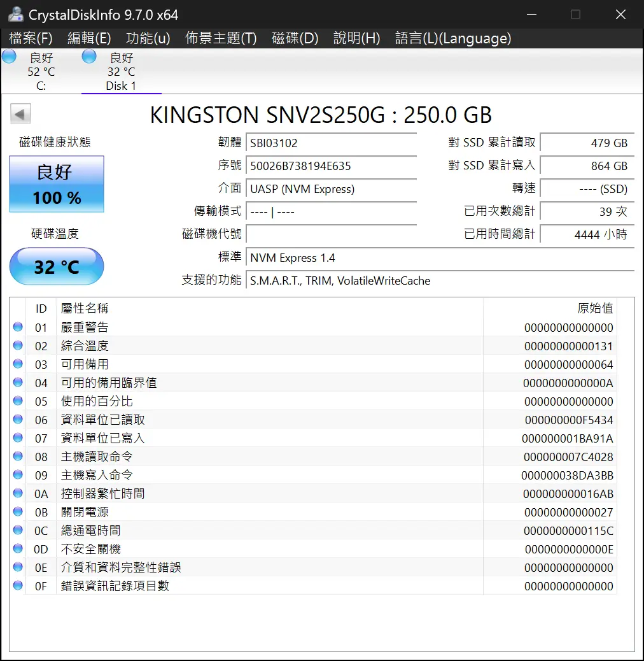
Task: Click the total reads value 479 GB
Action: (587, 143)
